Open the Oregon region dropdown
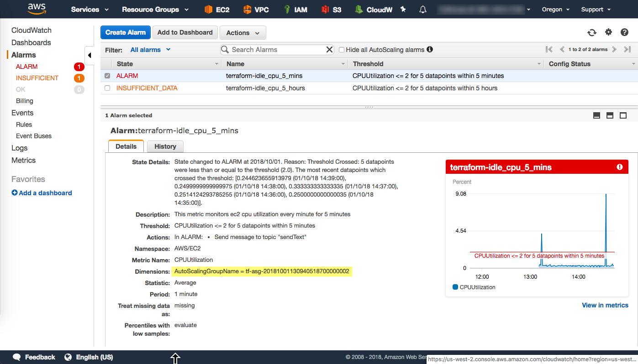 pyautogui.click(x=556, y=9)
